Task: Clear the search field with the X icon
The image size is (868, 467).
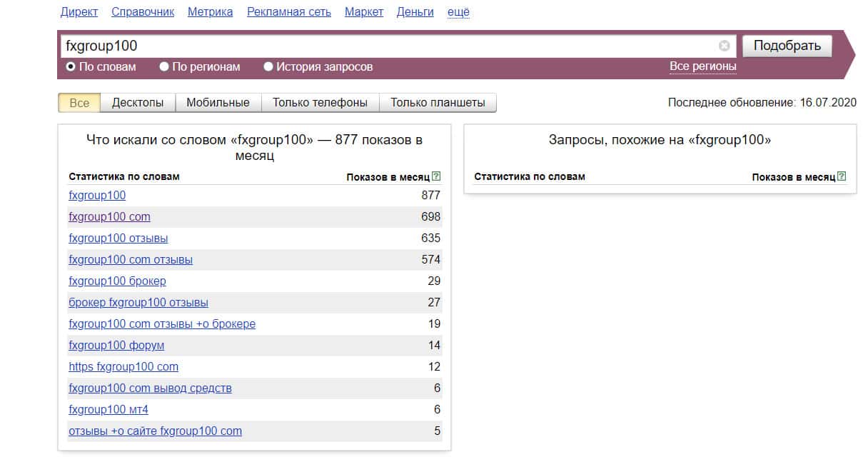Action: [x=725, y=46]
